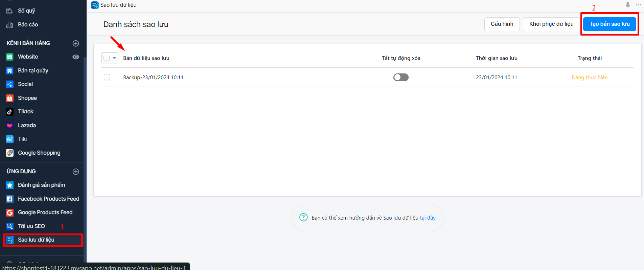
Task: Tick checkbox for Backup-23/01/2024 10:11
Action: [107, 77]
